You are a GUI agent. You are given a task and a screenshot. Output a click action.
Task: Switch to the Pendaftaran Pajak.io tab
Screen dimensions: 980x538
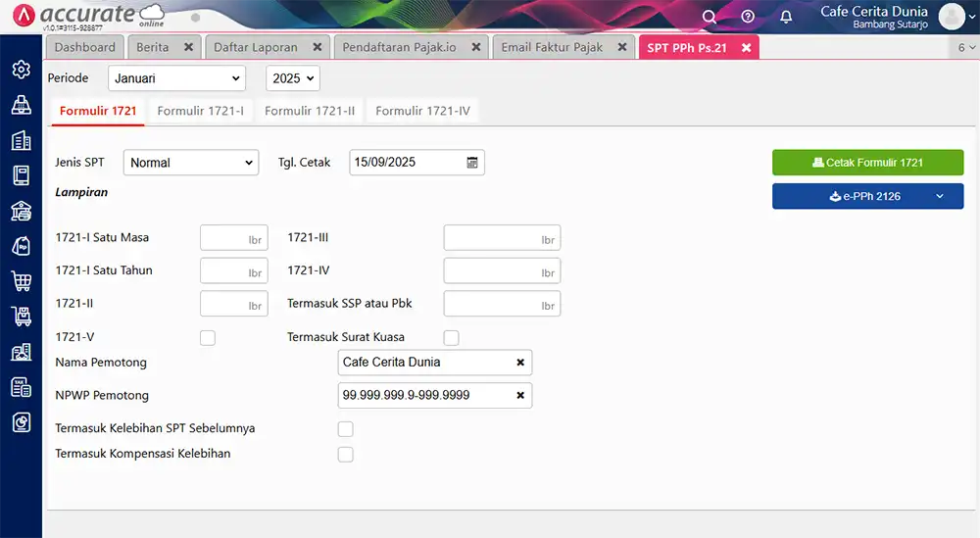[x=400, y=47]
